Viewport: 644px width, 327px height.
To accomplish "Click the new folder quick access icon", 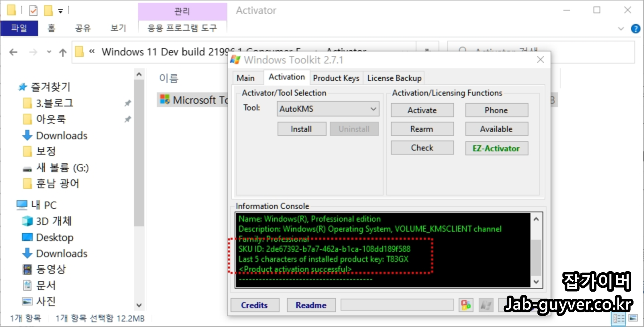I will pos(48,11).
